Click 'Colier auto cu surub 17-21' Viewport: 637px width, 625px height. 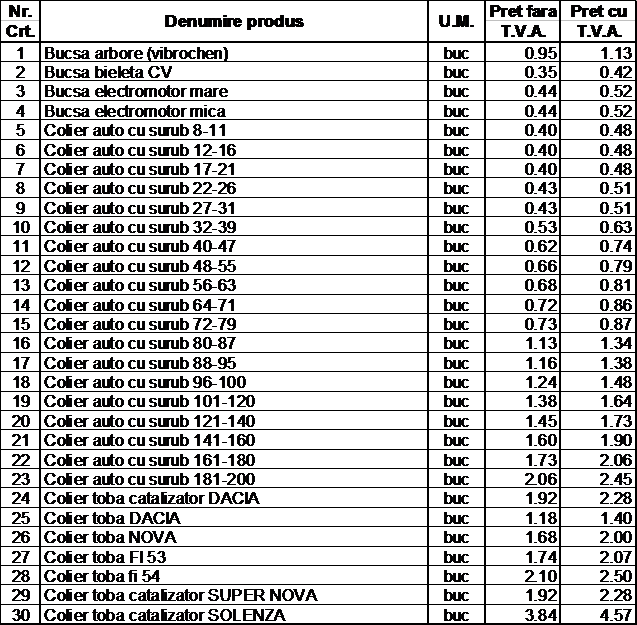tap(140, 169)
